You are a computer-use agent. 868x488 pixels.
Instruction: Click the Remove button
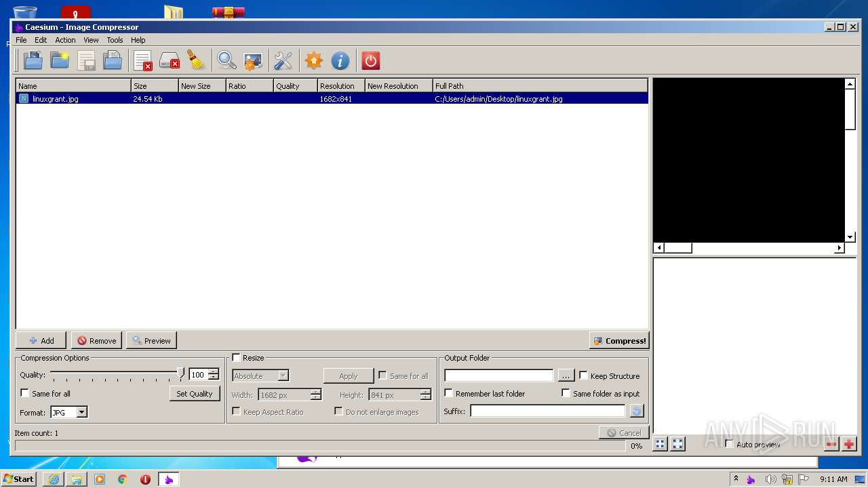coord(96,340)
